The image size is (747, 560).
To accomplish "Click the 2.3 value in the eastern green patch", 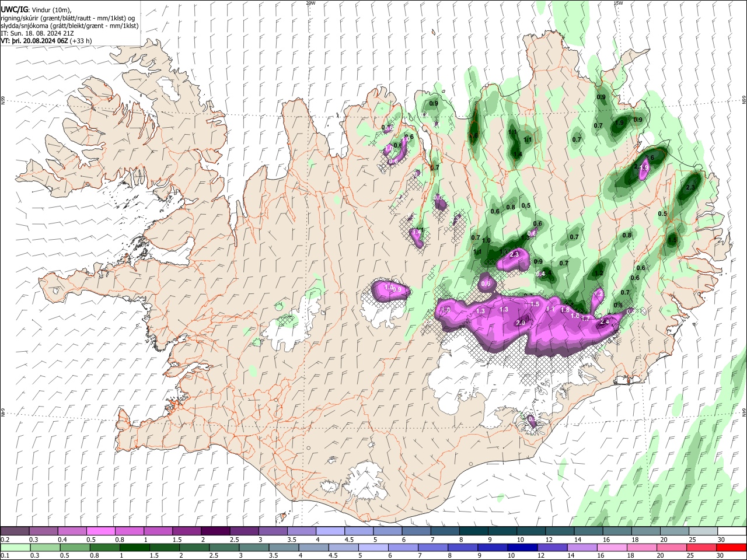I will pyautogui.click(x=690, y=187).
